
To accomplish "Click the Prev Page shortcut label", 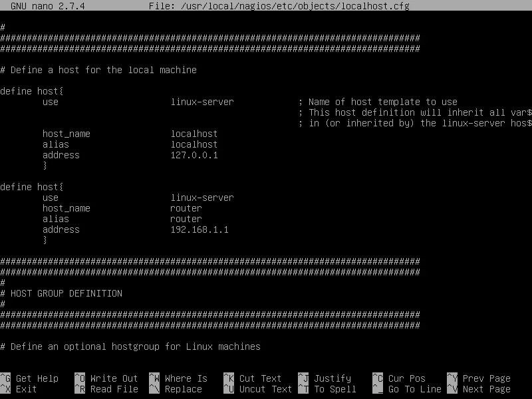I will 486,378.
